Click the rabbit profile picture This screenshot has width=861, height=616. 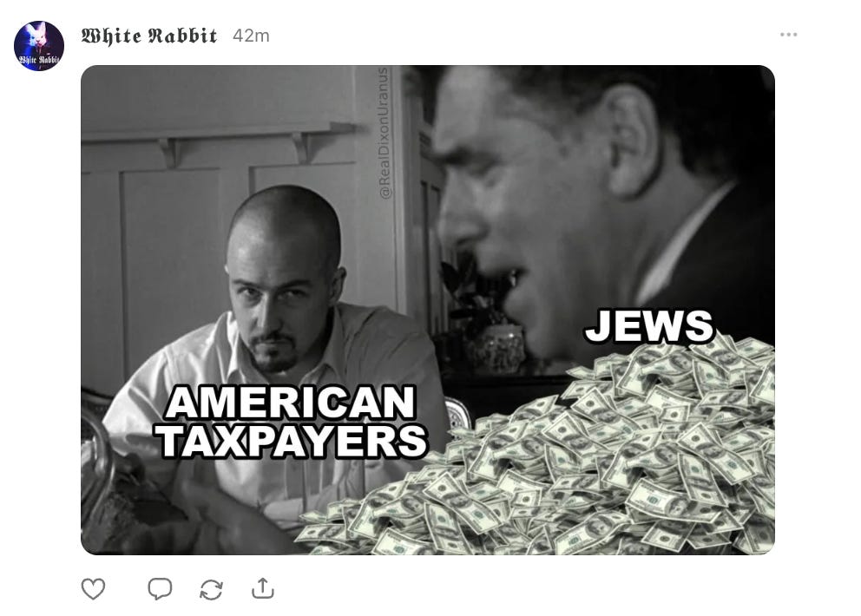(x=39, y=46)
